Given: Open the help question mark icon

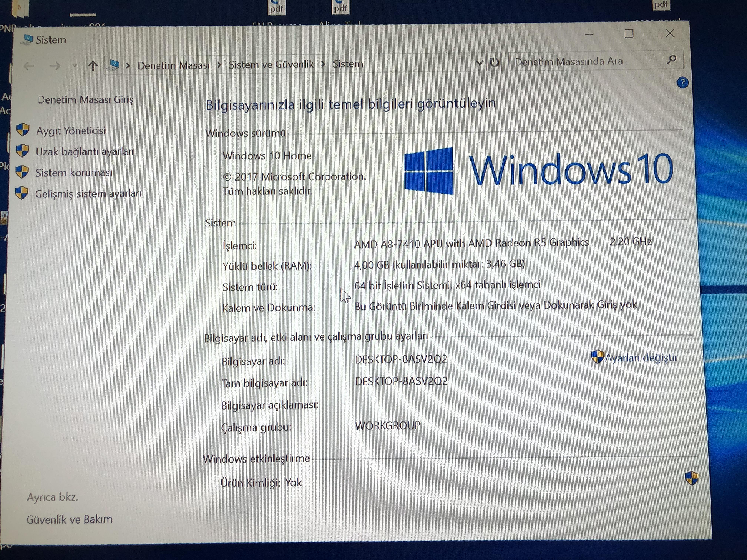Looking at the screenshot, I should 683,83.
